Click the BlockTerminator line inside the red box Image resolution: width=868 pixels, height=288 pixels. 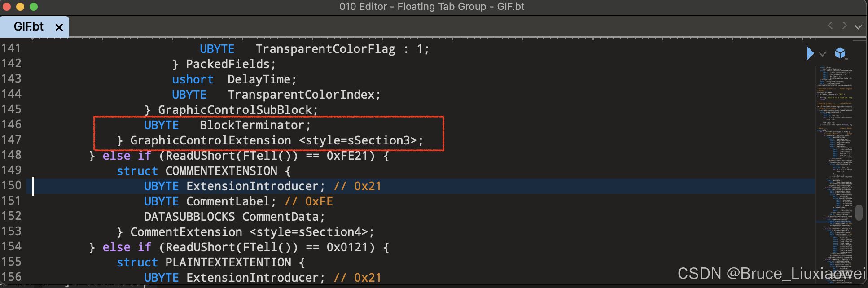(x=227, y=125)
